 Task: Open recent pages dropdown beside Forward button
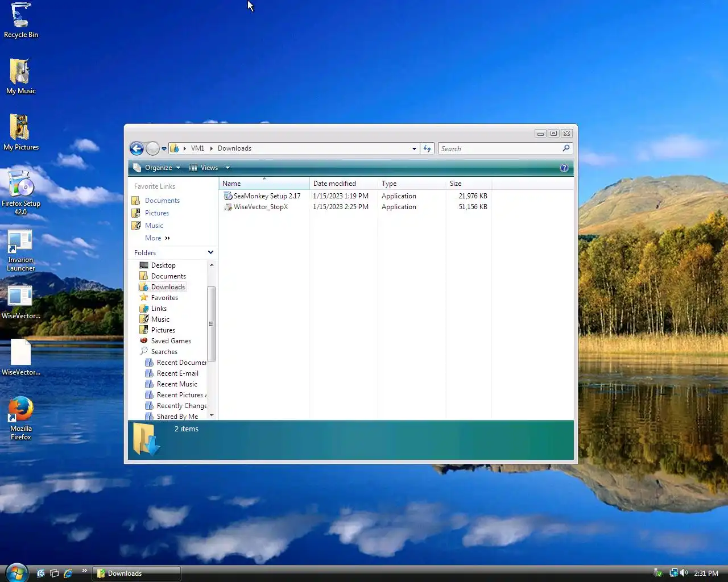pos(164,149)
